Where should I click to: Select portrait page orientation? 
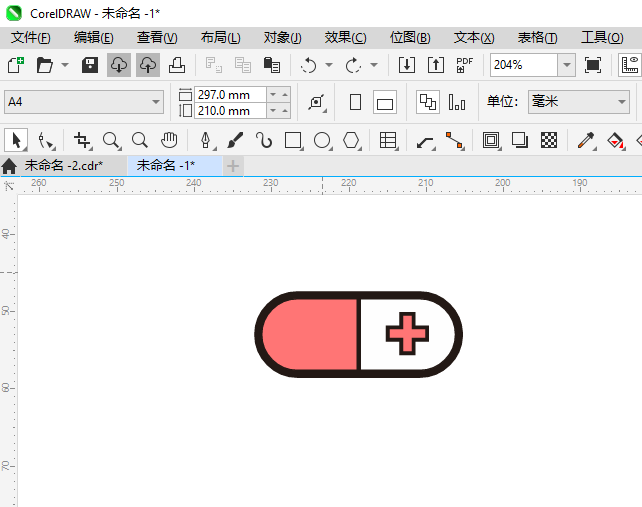point(355,102)
